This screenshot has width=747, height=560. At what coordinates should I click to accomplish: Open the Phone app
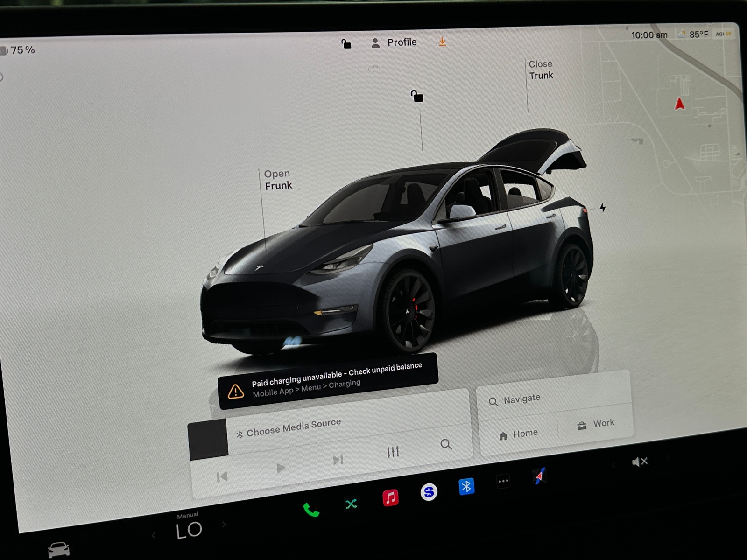(x=311, y=510)
